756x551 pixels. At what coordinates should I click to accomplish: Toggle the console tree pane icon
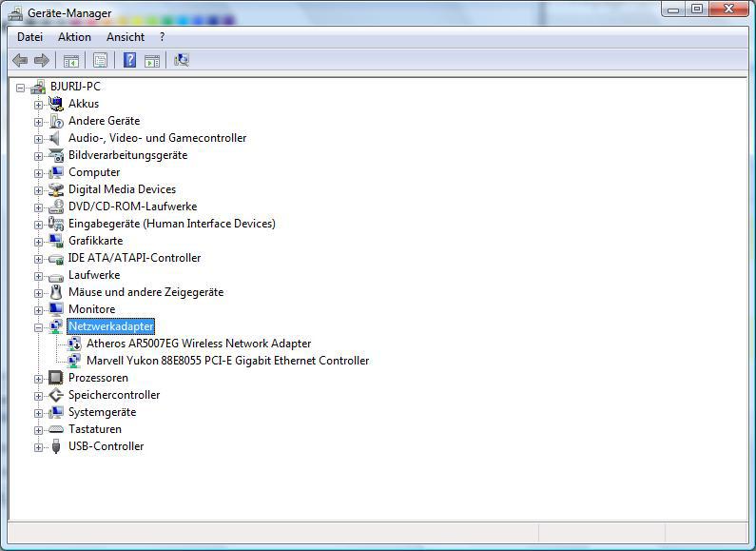tap(71, 61)
